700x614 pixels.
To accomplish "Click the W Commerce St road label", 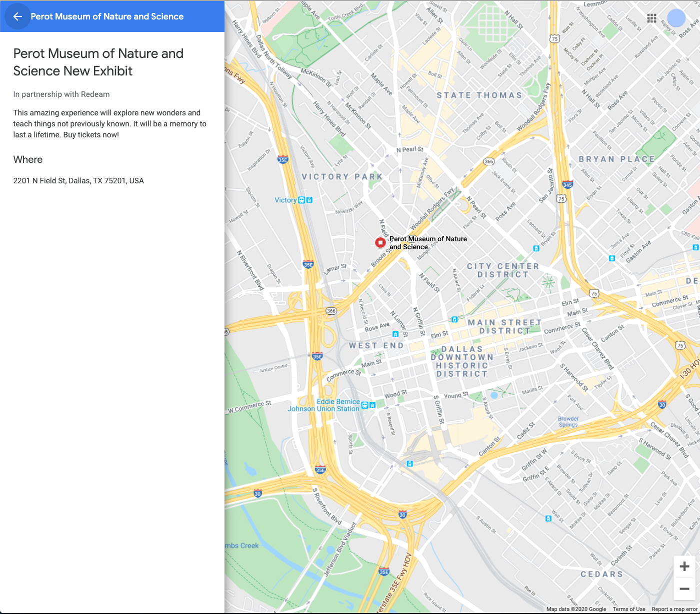I will point(249,407).
